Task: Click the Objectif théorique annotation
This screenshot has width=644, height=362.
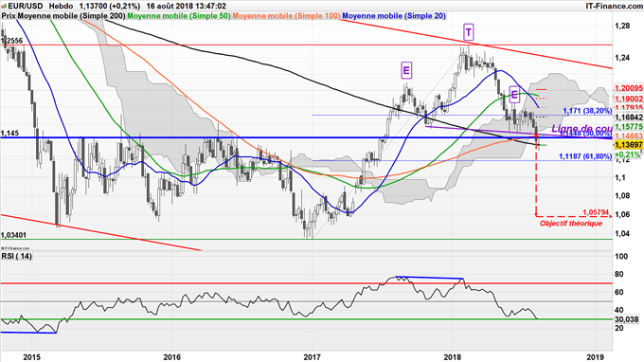Action: 571,223
